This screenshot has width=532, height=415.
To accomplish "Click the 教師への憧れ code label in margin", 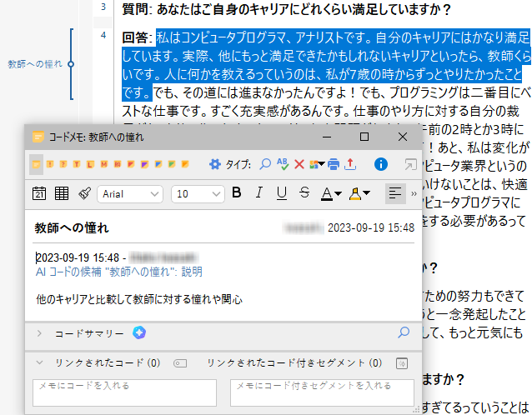I will [35, 64].
